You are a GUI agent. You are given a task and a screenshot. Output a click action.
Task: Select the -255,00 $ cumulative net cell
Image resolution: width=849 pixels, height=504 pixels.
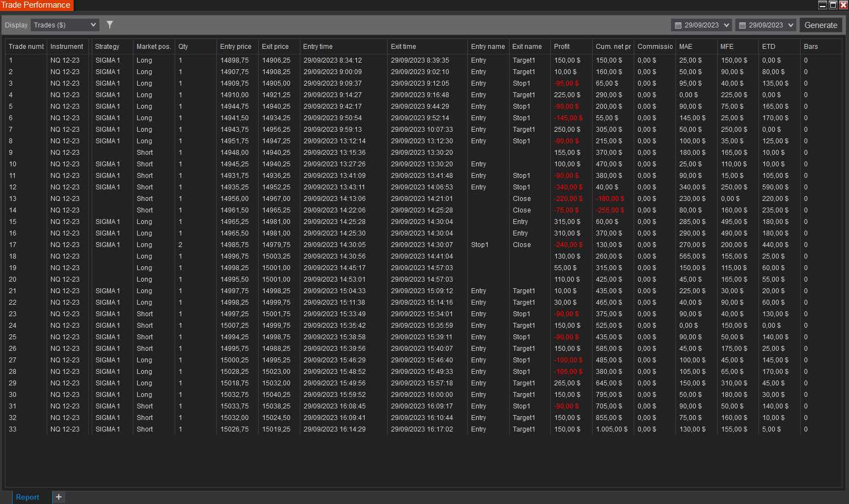tap(610, 210)
